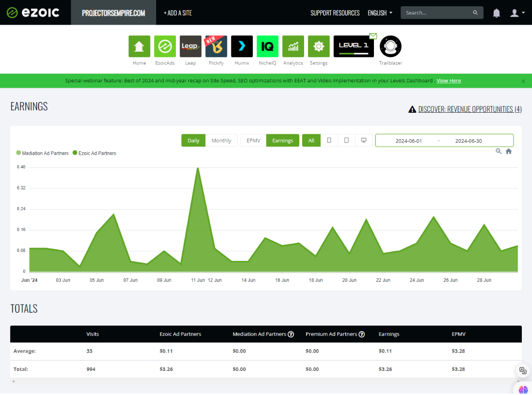Select the PROJECTORSEMPIRE.COM site tab
Image resolution: width=532 pixels, height=395 pixels.
tap(113, 13)
